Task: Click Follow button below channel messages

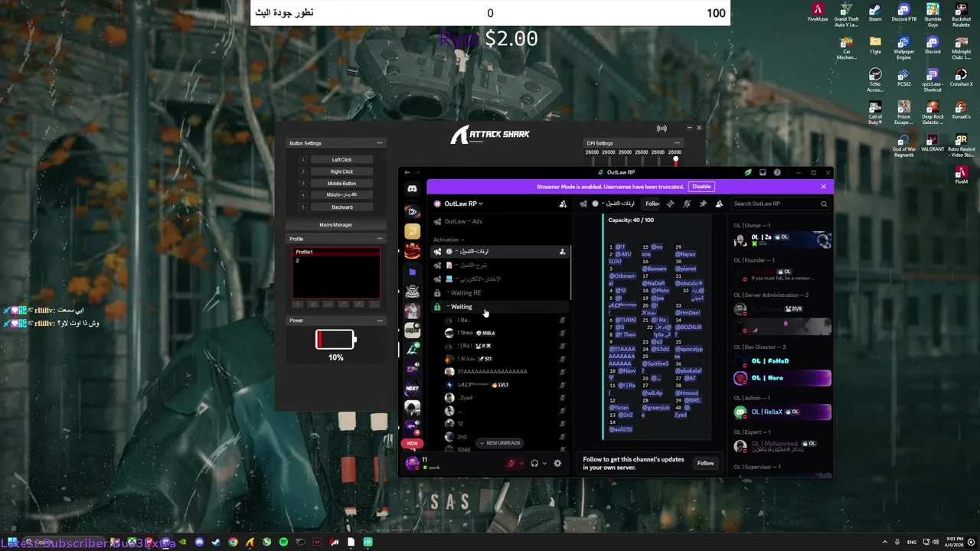Action: (705, 463)
